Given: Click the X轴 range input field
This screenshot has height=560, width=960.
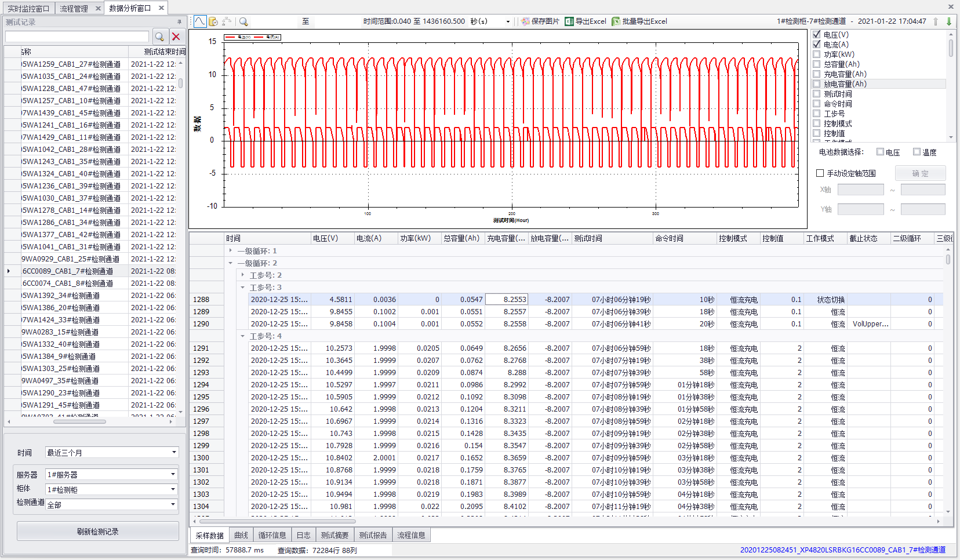Looking at the screenshot, I should (861, 189).
